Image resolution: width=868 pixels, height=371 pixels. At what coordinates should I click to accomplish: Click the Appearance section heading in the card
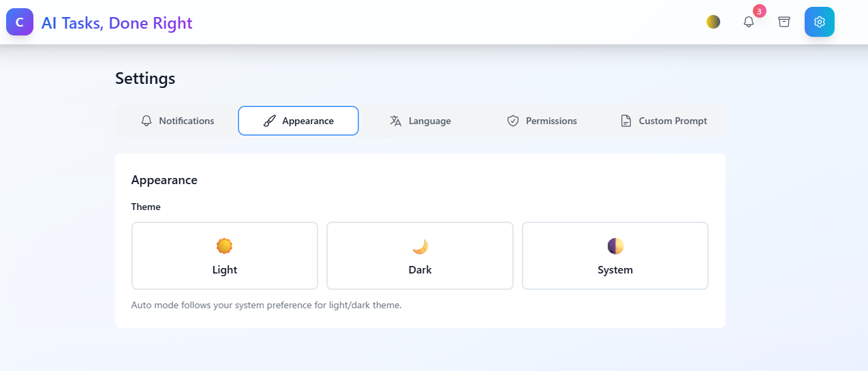pyautogui.click(x=164, y=180)
